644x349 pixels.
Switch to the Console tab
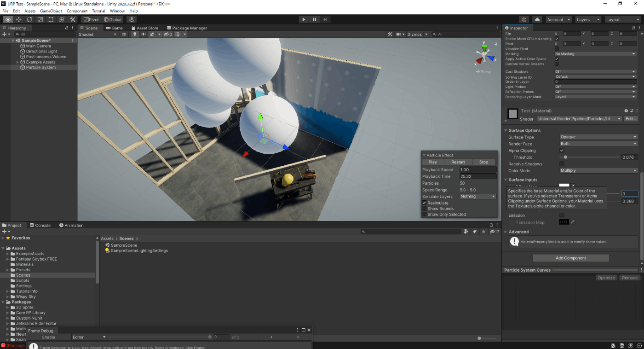(x=40, y=226)
